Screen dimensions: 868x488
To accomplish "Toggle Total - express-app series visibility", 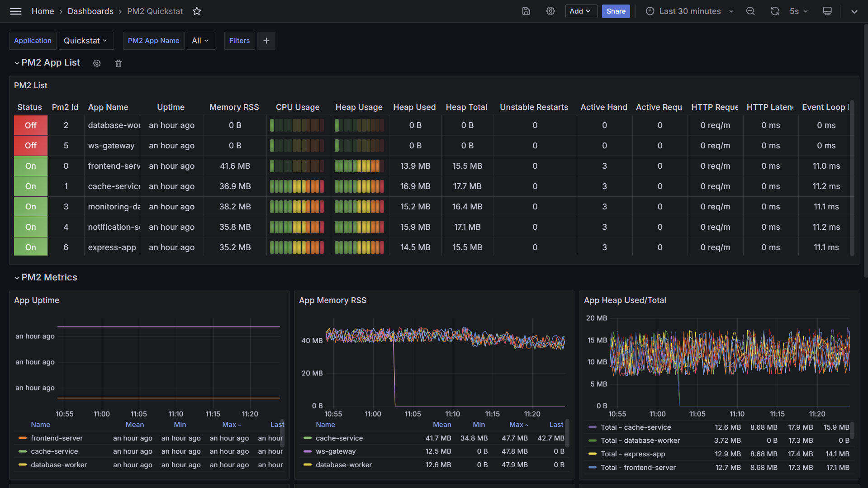I will pos(632,454).
